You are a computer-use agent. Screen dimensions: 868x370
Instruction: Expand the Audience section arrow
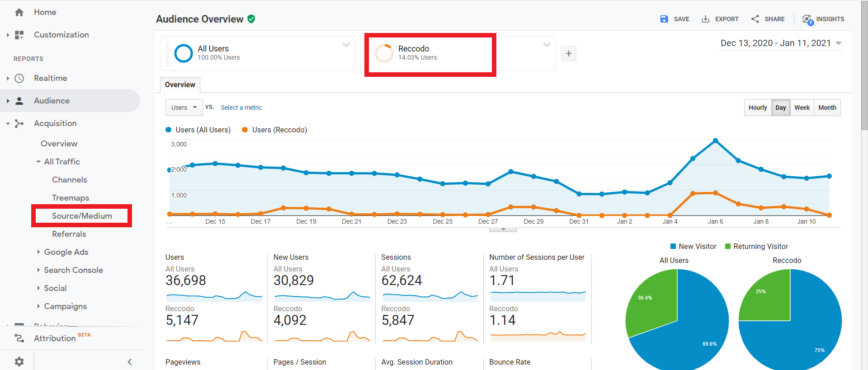8,101
